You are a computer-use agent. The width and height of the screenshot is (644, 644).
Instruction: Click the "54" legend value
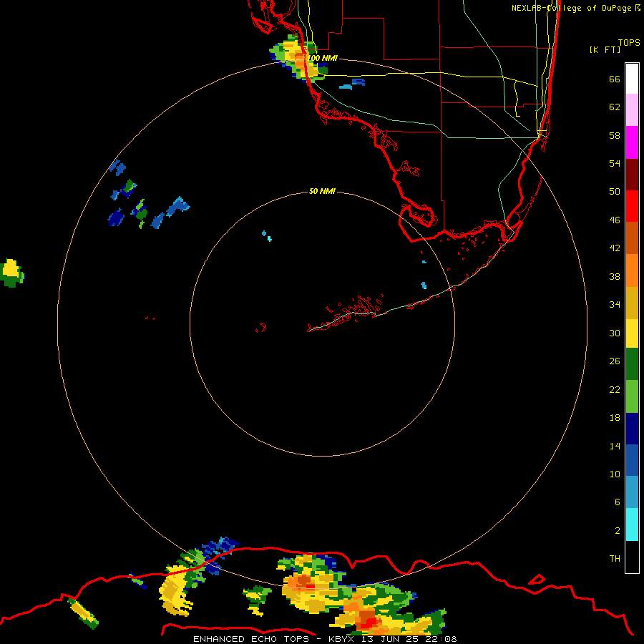pos(615,163)
